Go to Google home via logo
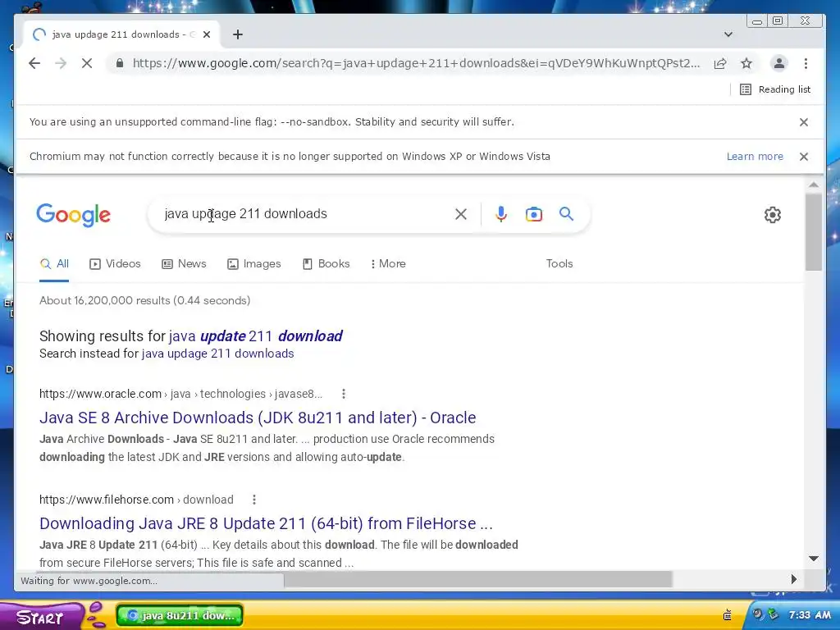The height and width of the screenshot is (630, 840). tap(73, 215)
